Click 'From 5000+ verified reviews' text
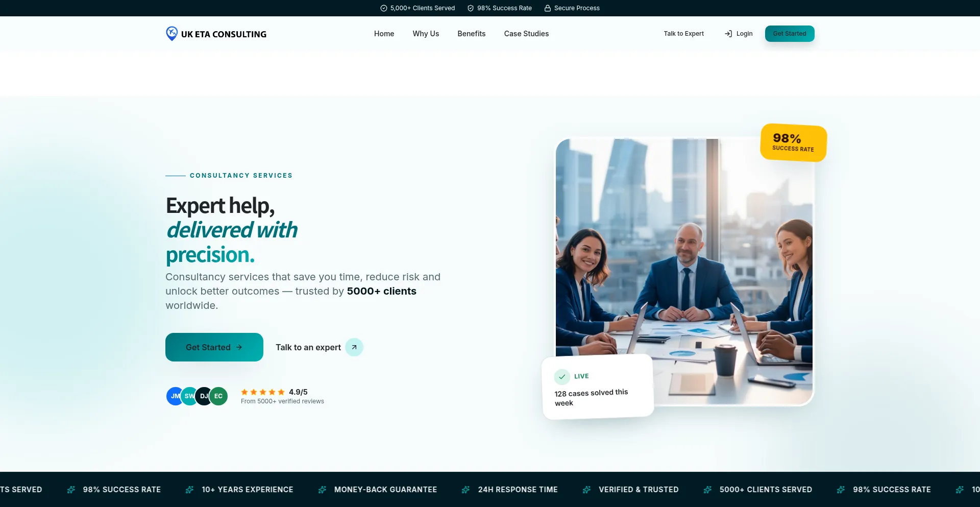Image resolution: width=980 pixels, height=507 pixels. click(x=282, y=401)
